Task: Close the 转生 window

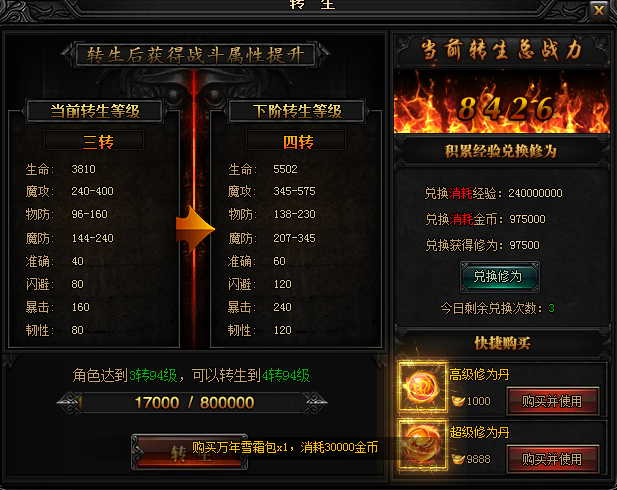Action: pos(599,10)
